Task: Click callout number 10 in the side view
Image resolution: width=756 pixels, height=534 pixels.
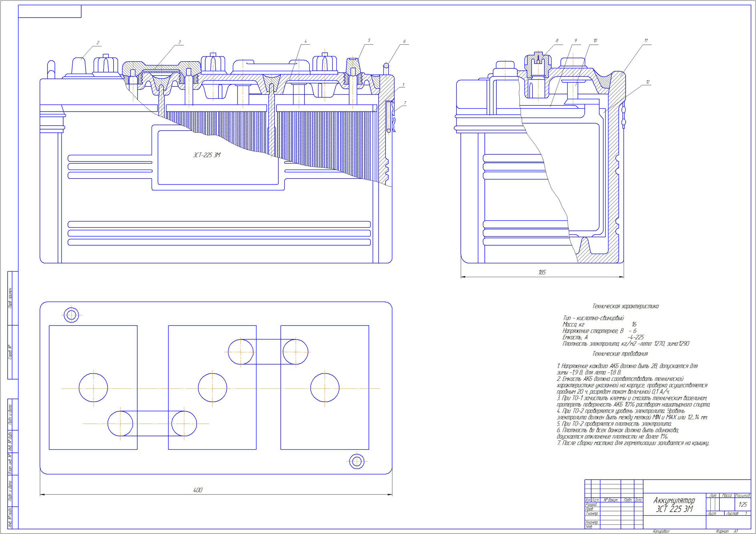Action: [595, 40]
